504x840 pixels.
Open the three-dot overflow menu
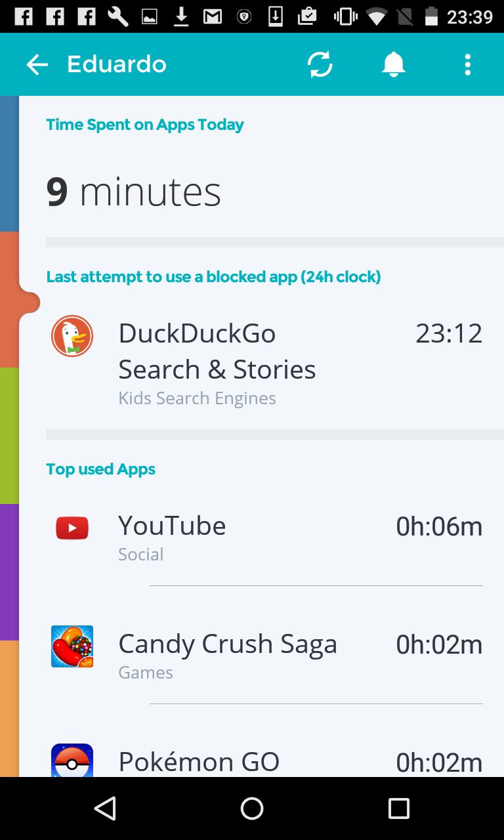(x=467, y=64)
